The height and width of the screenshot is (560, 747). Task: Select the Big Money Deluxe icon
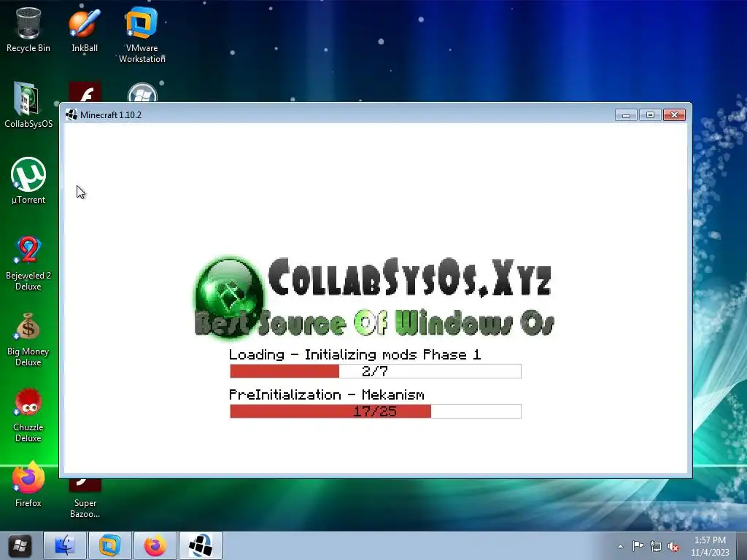[28, 339]
